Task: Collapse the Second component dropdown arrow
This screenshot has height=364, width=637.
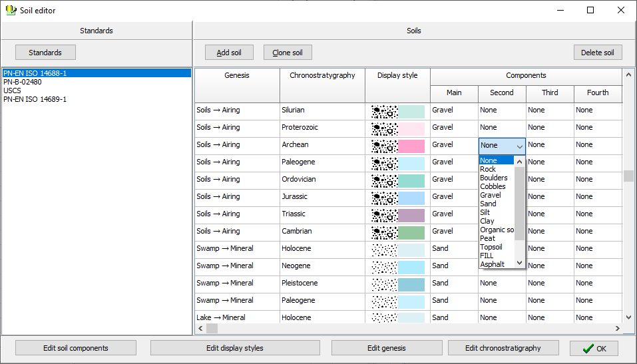Action: pos(519,146)
